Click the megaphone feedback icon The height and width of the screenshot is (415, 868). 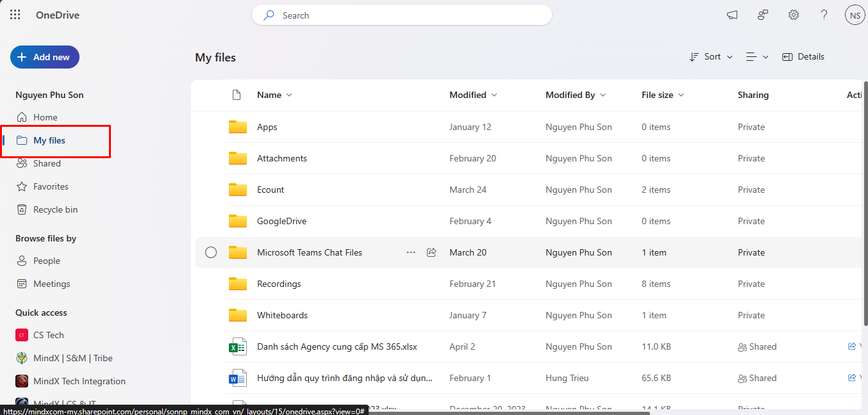tap(732, 15)
